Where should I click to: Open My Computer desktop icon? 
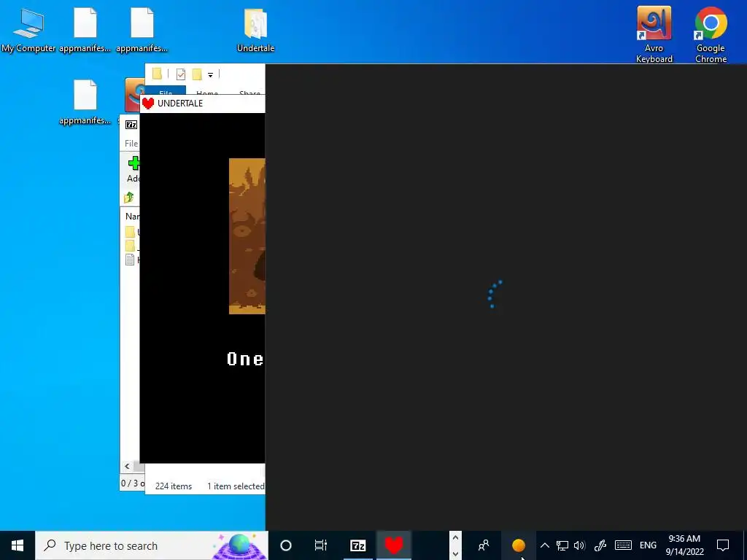pyautogui.click(x=28, y=29)
